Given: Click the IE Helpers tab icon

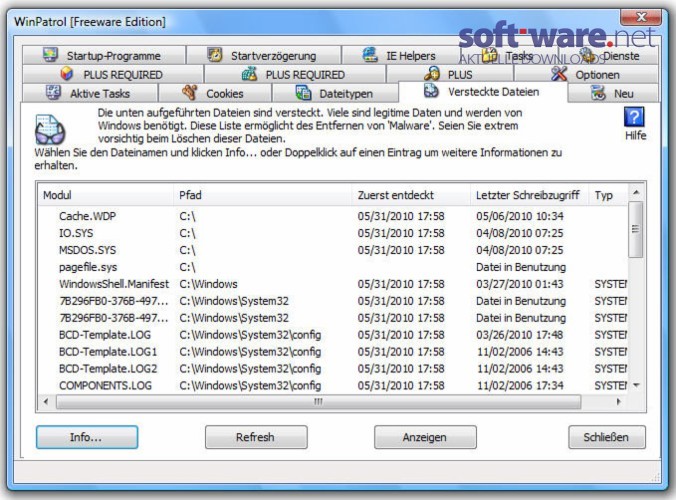Looking at the screenshot, I should click(370, 55).
